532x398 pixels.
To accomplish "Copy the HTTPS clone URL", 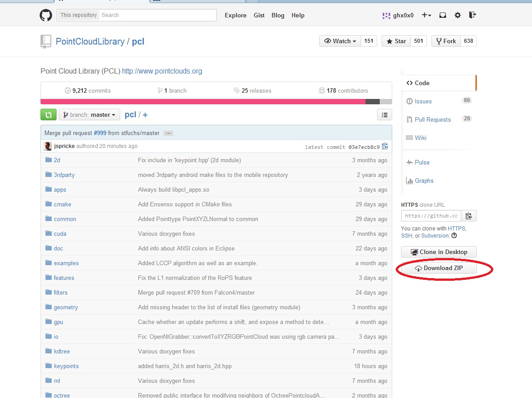I will 468,216.
